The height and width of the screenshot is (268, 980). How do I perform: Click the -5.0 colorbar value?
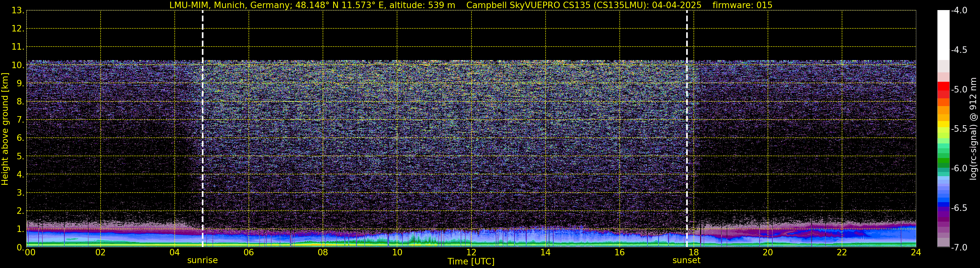coord(959,89)
